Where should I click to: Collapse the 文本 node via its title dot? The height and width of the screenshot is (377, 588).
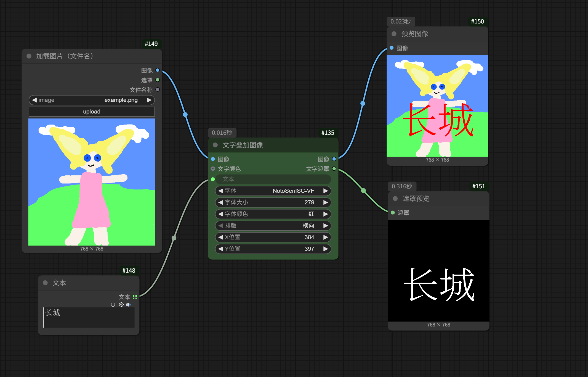pos(45,283)
